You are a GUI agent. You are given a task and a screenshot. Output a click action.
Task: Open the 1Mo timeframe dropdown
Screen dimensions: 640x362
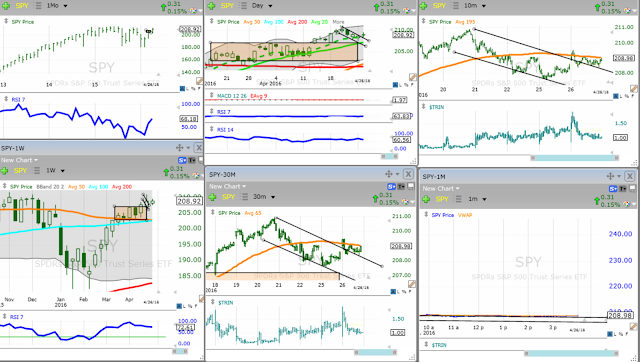[x=57, y=6]
